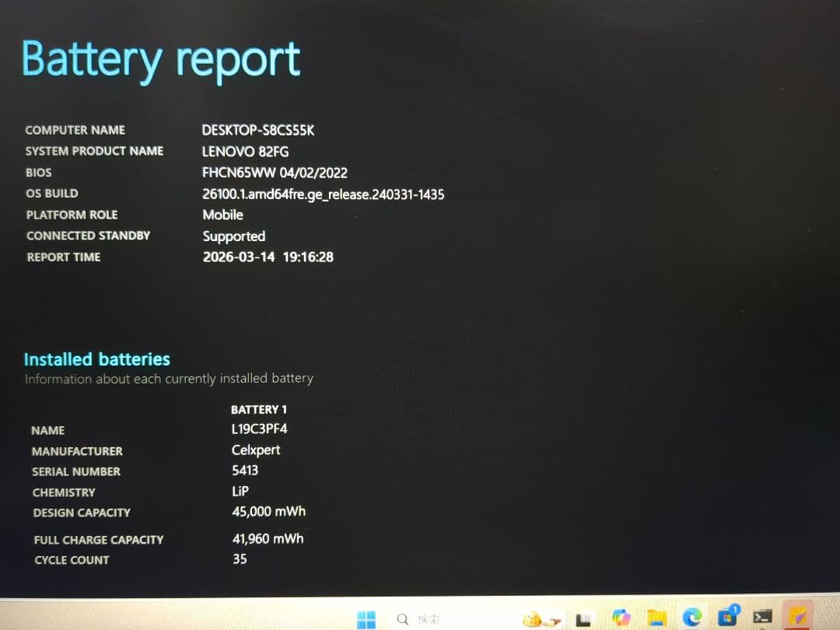Click the cycle count value 35
The image size is (840, 630).
[240, 559]
